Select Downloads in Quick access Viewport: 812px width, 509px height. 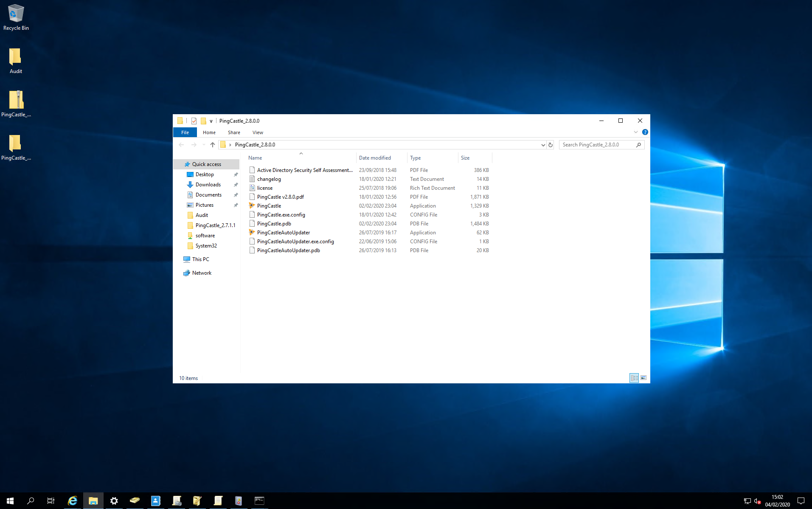click(208, 185)
